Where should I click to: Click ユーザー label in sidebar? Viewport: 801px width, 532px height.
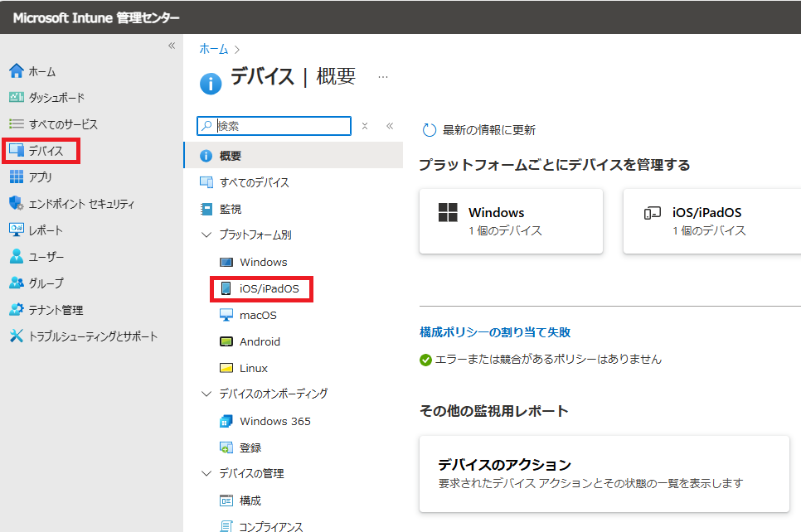click(x=46, y=257)
